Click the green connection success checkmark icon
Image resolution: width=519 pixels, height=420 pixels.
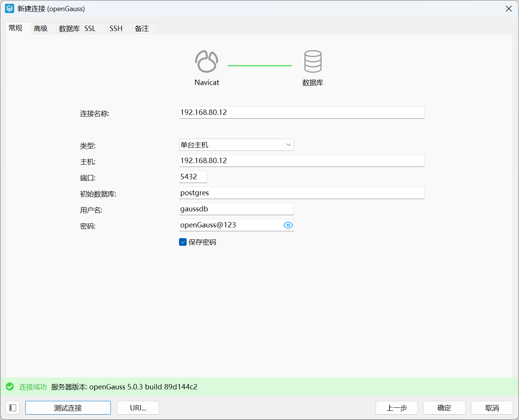10,387
